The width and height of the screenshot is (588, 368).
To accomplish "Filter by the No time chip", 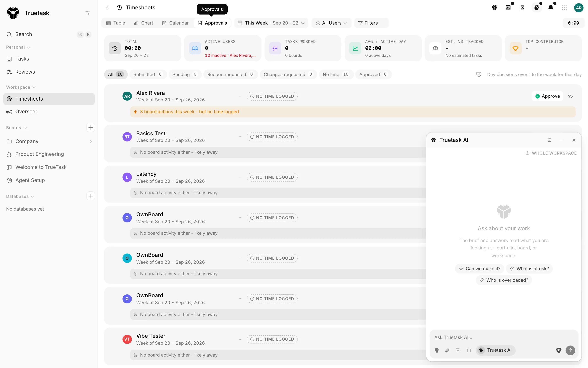I will pos(336,74).
